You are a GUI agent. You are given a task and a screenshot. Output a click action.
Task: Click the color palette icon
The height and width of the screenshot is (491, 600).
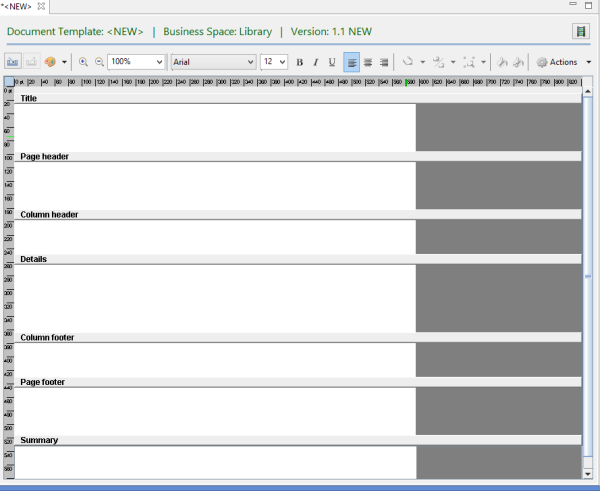(50, 62)
